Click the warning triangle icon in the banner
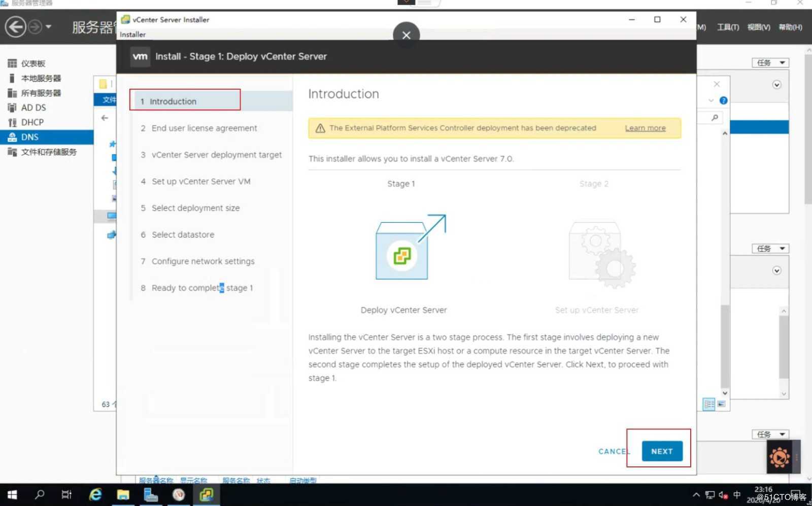The image size is (812, 506). [x=320, y=128]
